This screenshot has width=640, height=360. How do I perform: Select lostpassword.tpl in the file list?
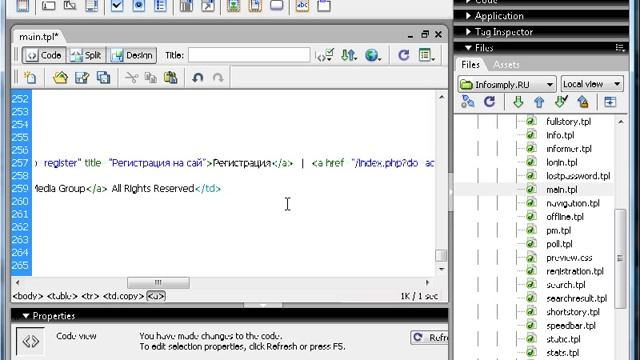click(578, 176)
